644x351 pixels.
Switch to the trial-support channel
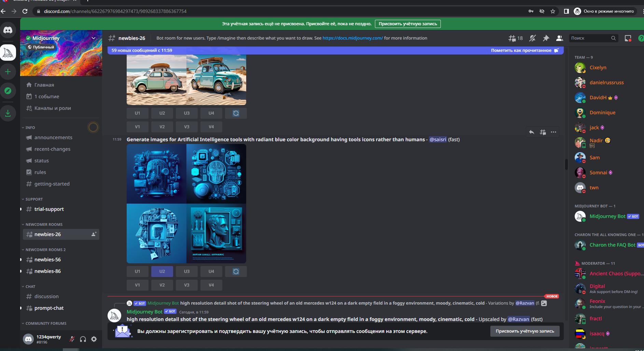click(49, 209)
